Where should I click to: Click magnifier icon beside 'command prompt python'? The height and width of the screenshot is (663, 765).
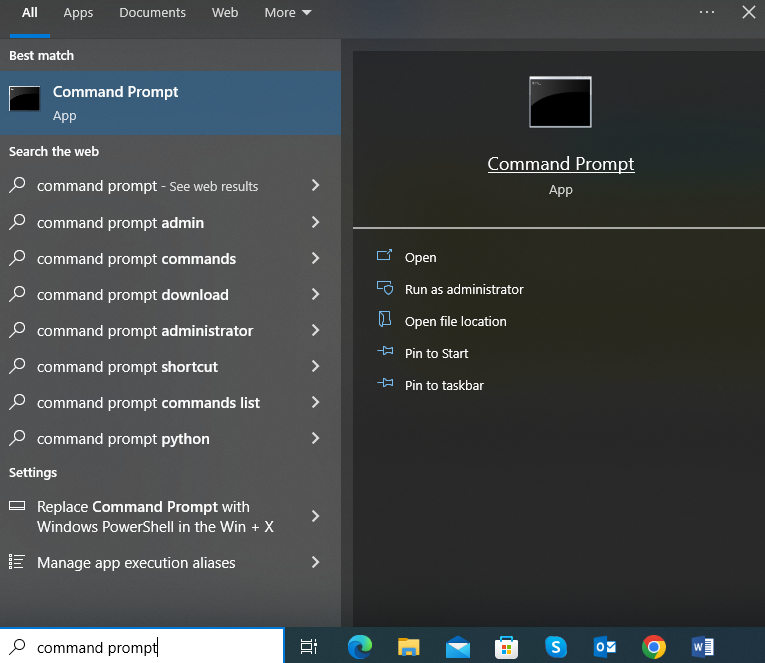pos(17,438)
